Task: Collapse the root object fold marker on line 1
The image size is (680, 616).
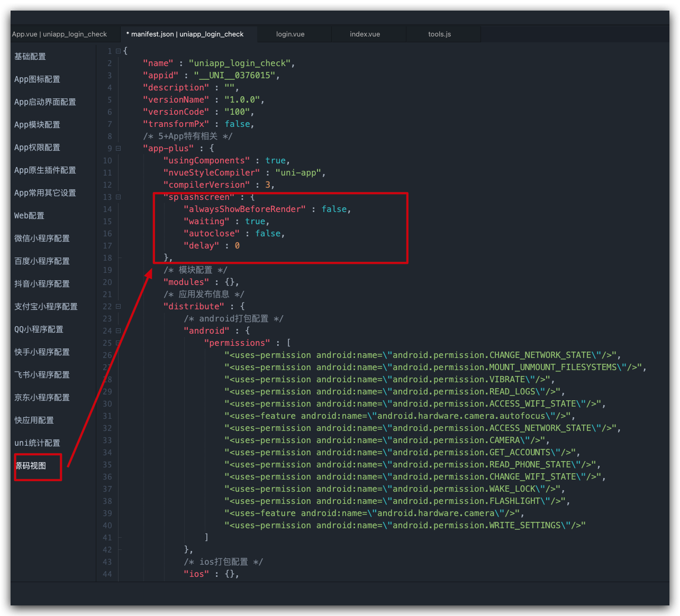Action: pos(118,51)
